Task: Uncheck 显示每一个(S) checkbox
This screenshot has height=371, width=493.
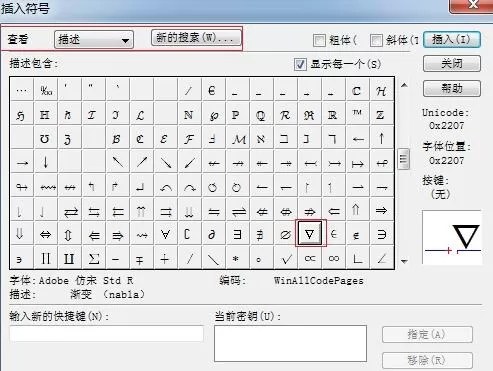Action: click(x=300, y=64)
